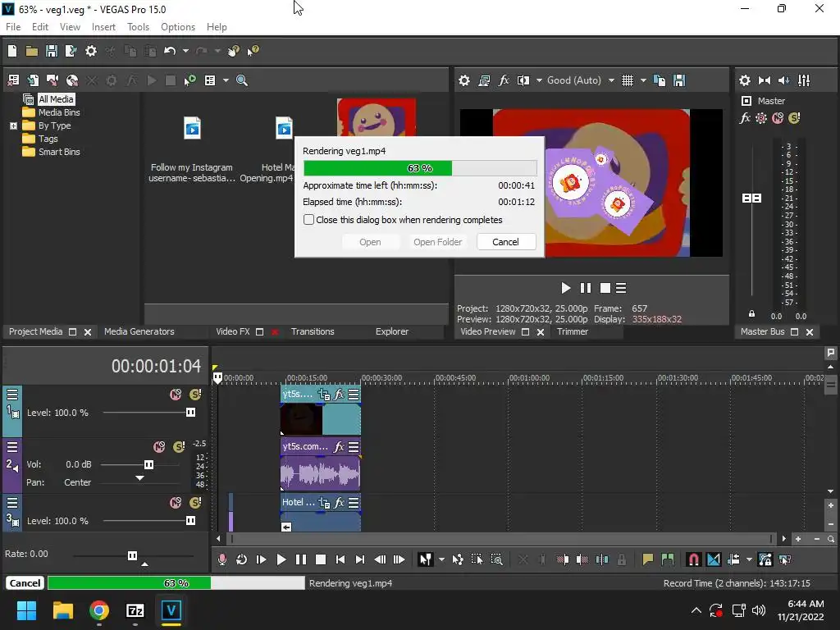840x630 pixels.
Task: Click Split Screen View icon in preview
Action: point(523,80)
